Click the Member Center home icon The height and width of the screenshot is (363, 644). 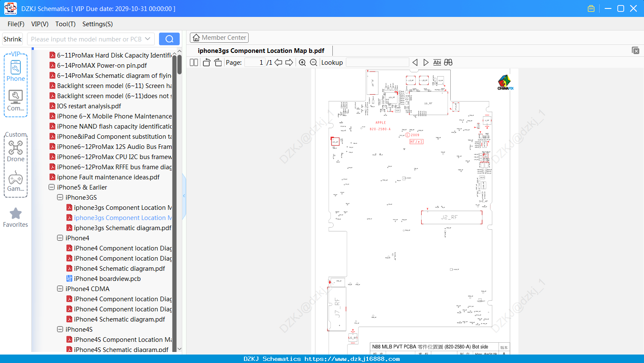[x=196, y=38]
